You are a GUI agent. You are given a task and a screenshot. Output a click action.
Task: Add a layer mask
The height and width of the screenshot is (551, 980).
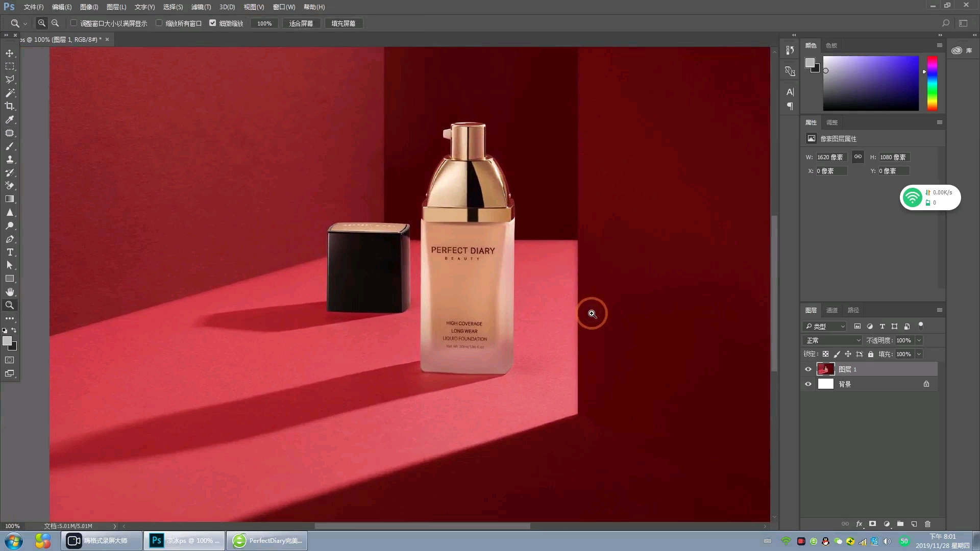(x=873, y=524)
